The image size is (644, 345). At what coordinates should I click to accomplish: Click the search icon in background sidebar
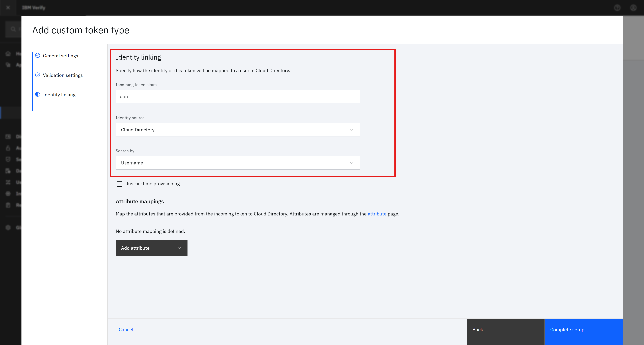click(13, 29)
